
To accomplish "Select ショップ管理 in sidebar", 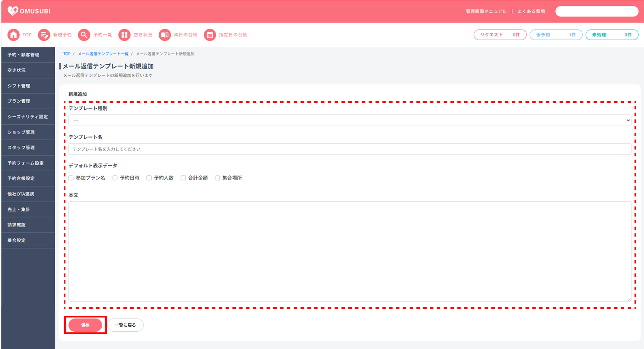I will 28,132.
